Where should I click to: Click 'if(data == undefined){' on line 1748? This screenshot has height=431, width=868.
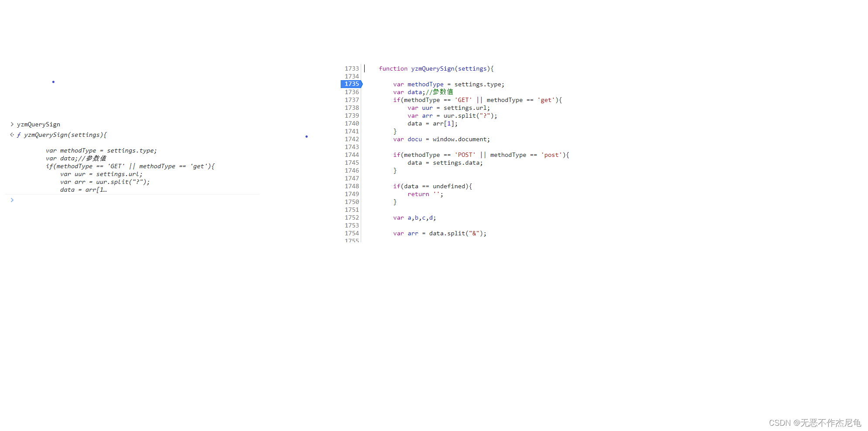[433, 186]
